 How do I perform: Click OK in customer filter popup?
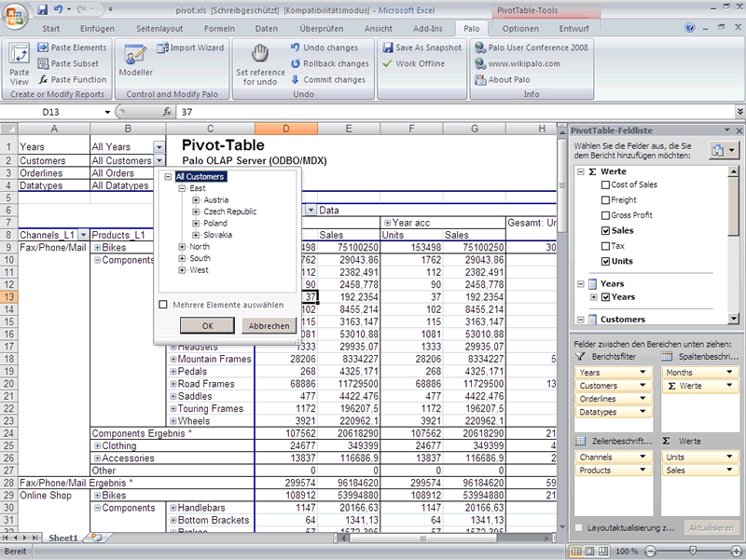click(x=207, y=325)
